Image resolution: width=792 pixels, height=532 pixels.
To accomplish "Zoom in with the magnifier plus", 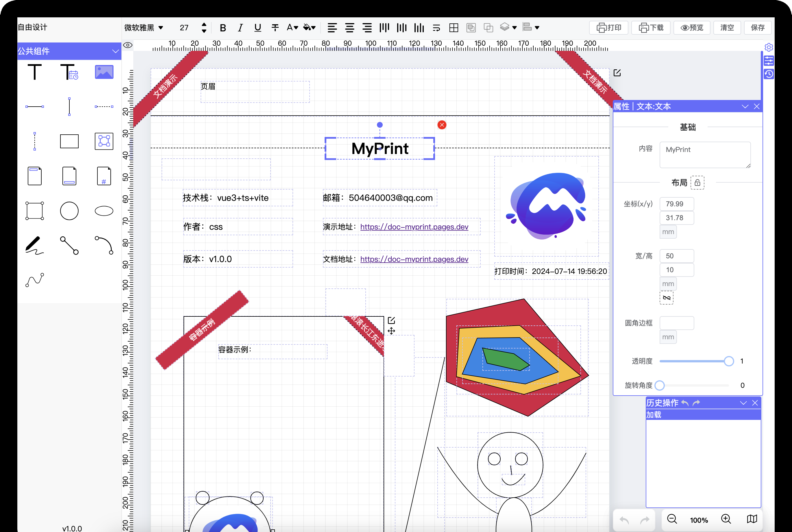I will point(726,519).
